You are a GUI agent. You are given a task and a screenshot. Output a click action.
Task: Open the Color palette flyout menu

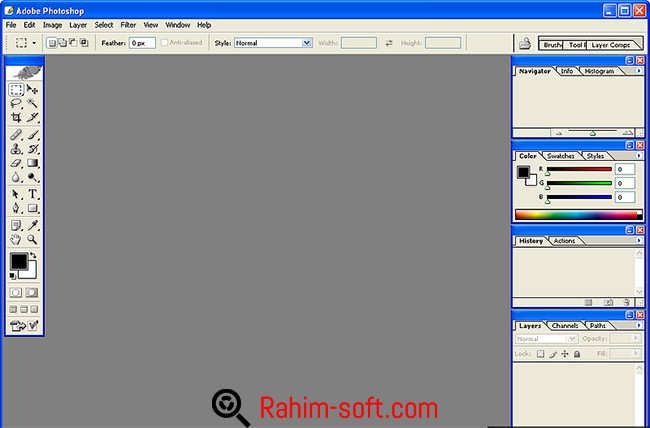click(x=639, y=156)
